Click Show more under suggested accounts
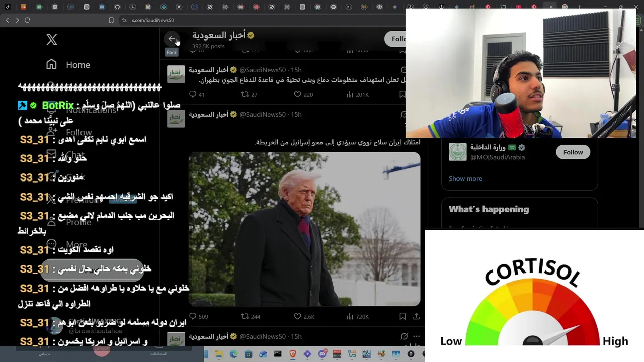 coord(465,178)
